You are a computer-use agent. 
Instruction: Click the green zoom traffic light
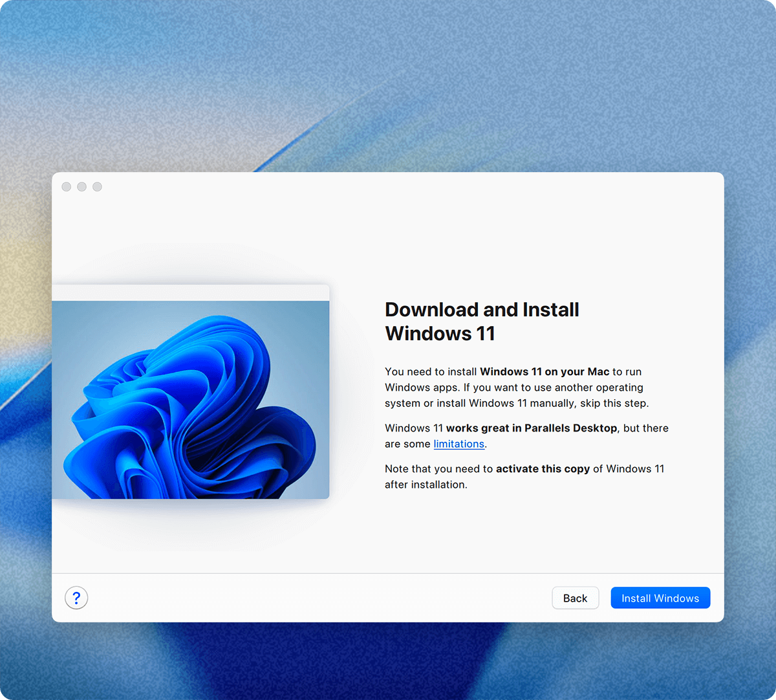click(x=97, y=186)
